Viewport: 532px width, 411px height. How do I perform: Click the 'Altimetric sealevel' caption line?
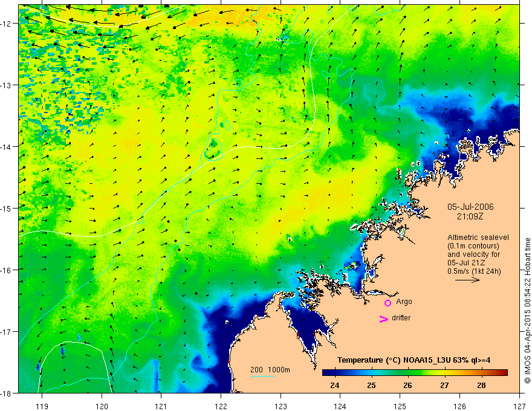(478, 238)
